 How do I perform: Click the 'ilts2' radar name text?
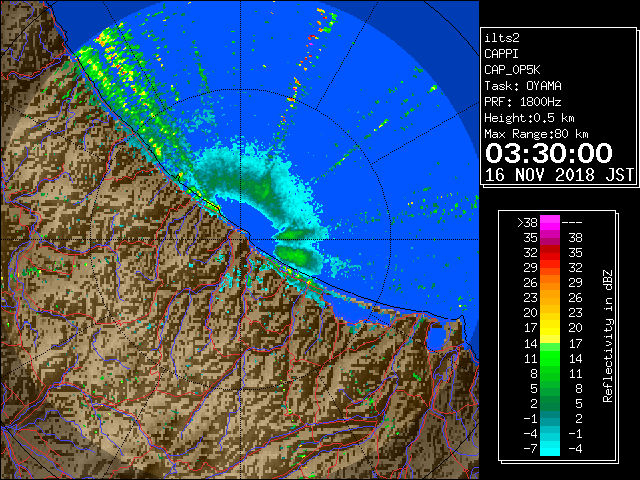tap(502, 38)
